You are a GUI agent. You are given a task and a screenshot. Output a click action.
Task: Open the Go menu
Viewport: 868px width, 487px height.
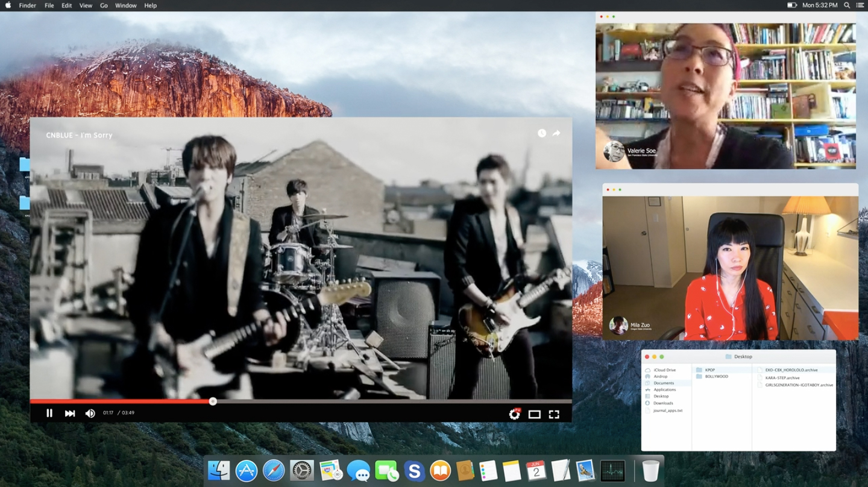(x=104, y=5)
